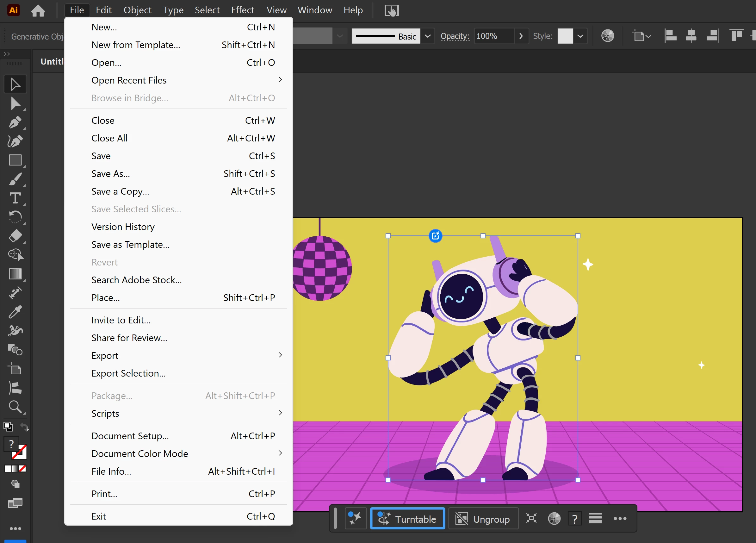Viewport: 756px width, 543px height.
Task: Click the Ungroup button
Action: [x=483, y=519]
